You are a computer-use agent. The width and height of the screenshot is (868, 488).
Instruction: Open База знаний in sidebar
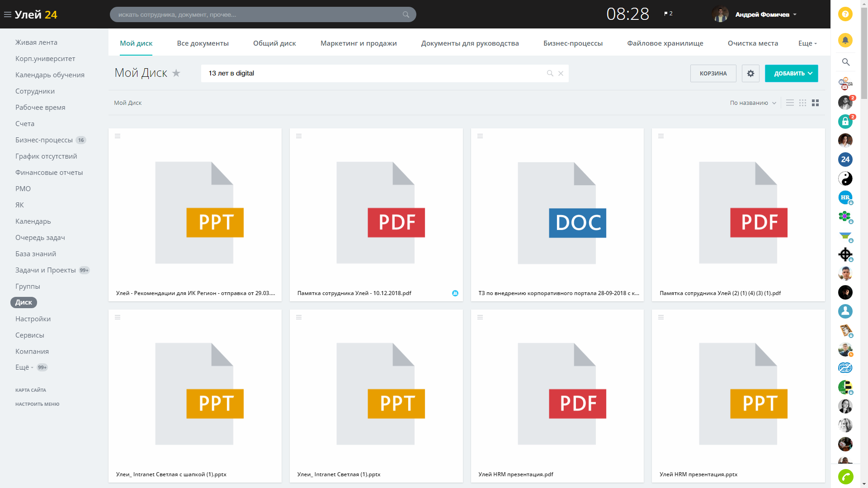(36, 254)
